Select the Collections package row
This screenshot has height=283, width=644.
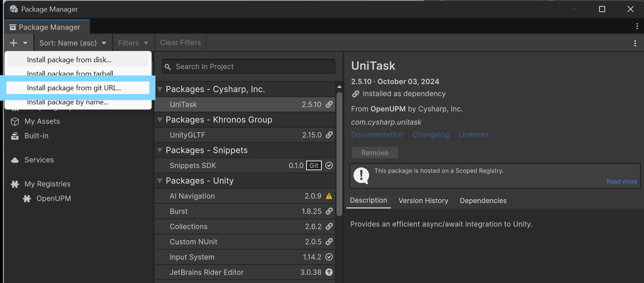tap(245, 226)
